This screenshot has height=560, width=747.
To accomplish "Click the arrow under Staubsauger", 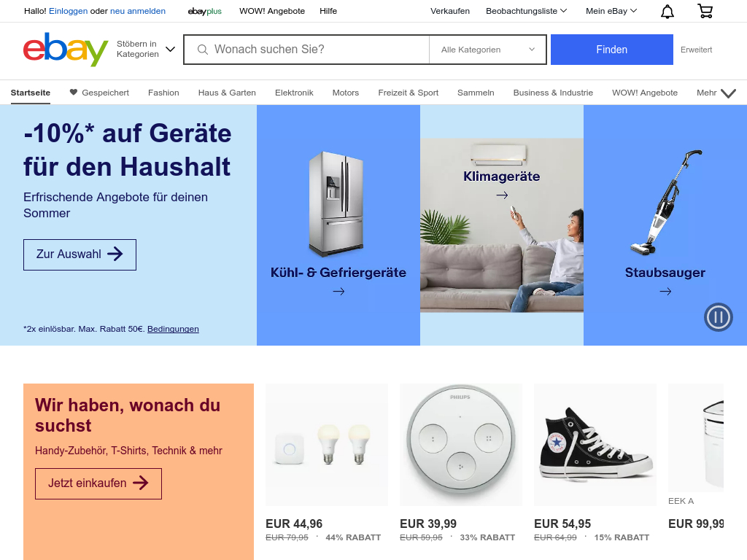I will (x=665, y=292).
